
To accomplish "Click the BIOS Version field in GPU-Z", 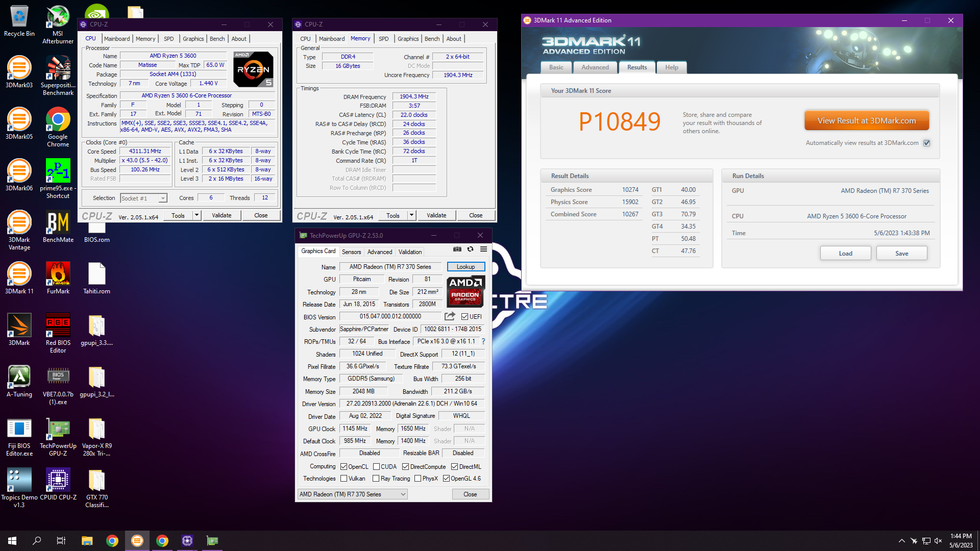I will [390, 316].
